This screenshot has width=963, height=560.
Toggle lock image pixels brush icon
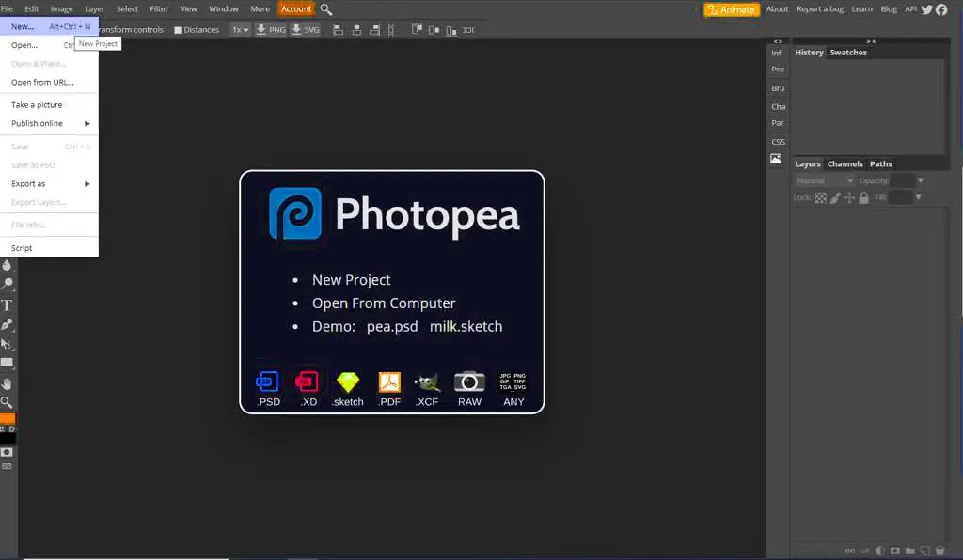click(x=835, y=197)
